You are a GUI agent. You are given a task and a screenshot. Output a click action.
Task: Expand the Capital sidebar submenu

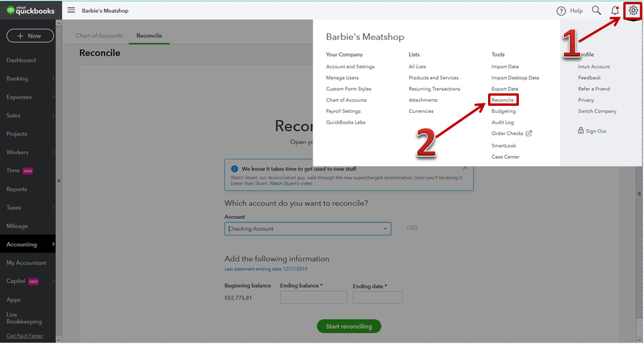coord(54,281)
